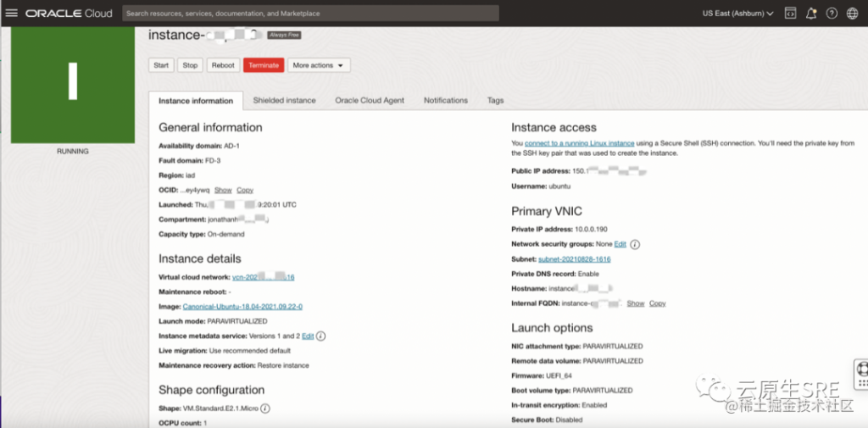The height and width of the screenshot is (428, 868).
Task: Open subnet-20210828-1616 link
Action: click(x=575, y=259)
